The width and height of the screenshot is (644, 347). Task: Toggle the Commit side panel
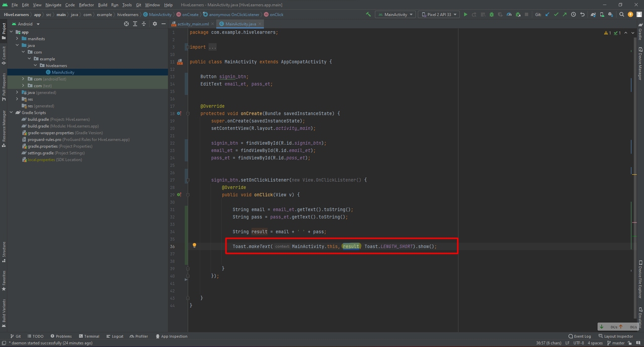(4, 56)
